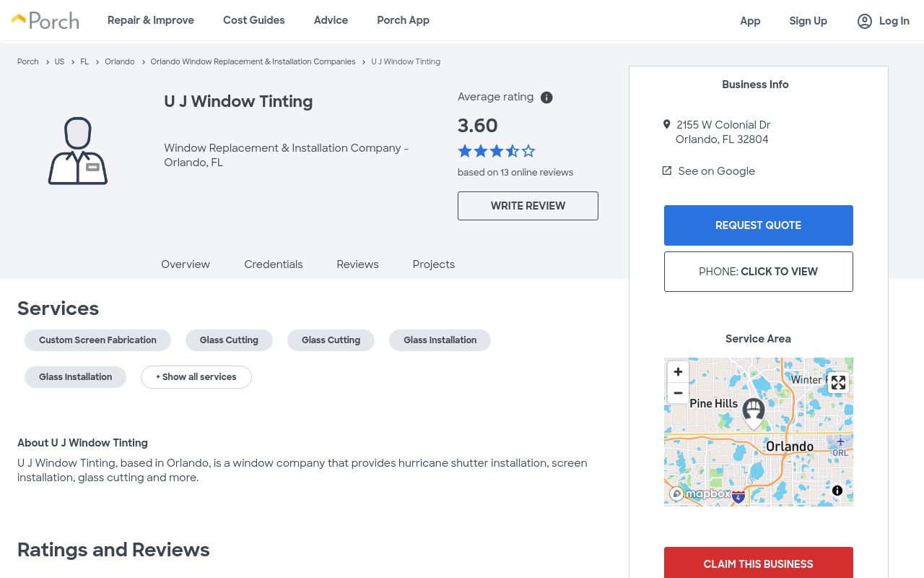This screenshot has height=578, width=924.
Task: Click CLAIM THIS BUSINESS button
Action: pyautogui.click(x=759, y=563)
